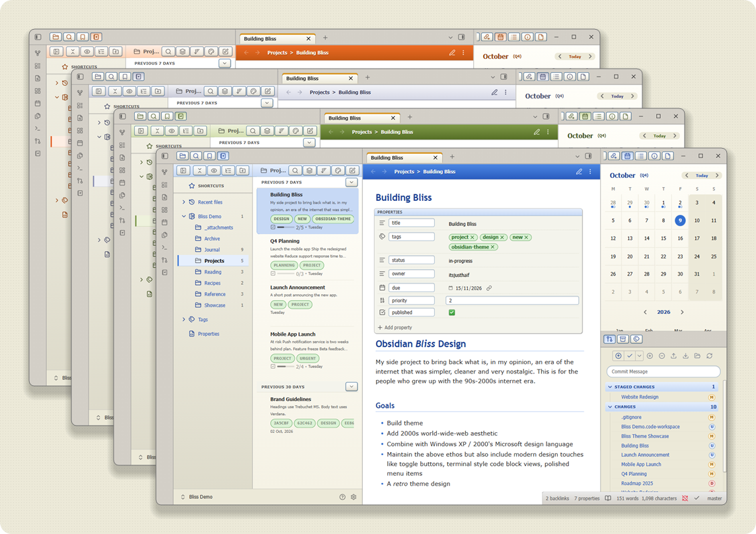Click the Git pull icon in source control
This screenshot has height=534, width=756.
[x=685, y=356]
